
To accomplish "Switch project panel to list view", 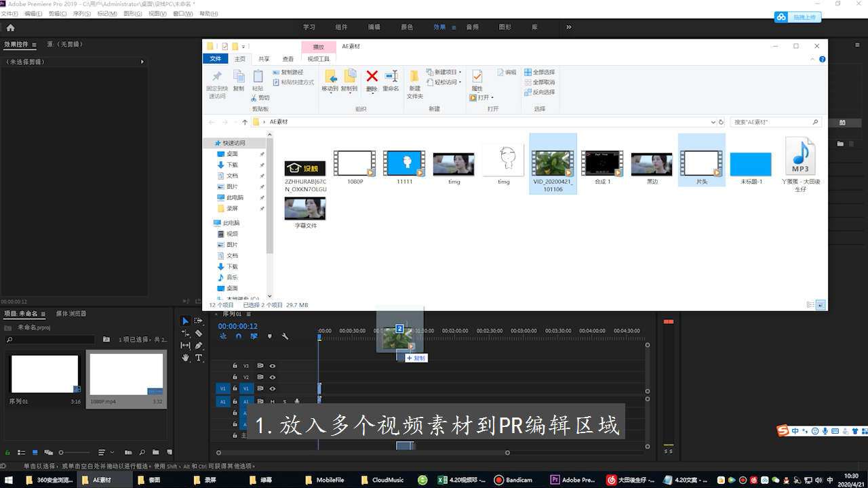I will click(21, 452).
